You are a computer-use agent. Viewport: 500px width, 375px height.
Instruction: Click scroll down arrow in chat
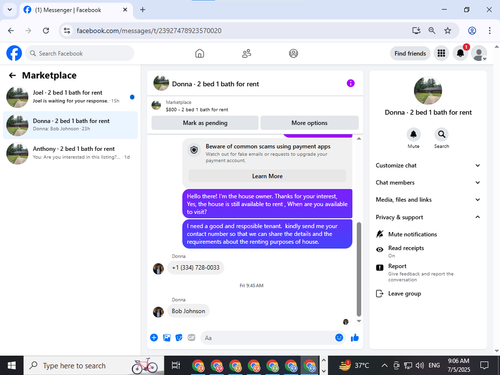359,321
